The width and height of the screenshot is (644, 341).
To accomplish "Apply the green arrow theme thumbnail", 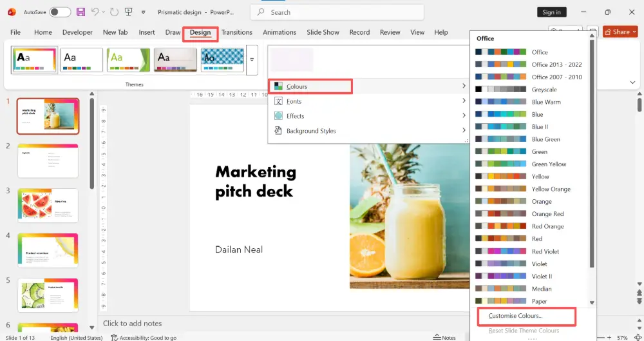I will 128,60.
